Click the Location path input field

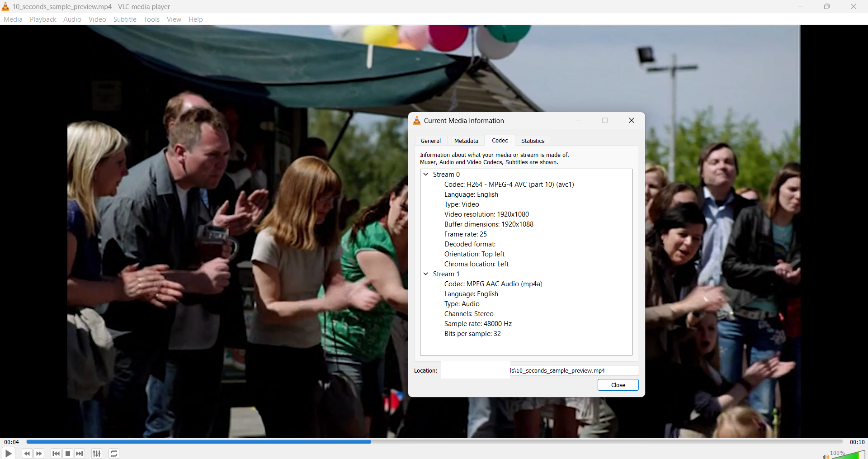540,370
